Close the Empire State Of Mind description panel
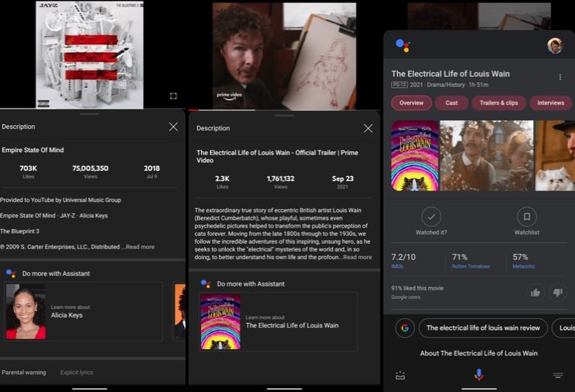This screenshot has height=392, width=575. pos(174,127)
